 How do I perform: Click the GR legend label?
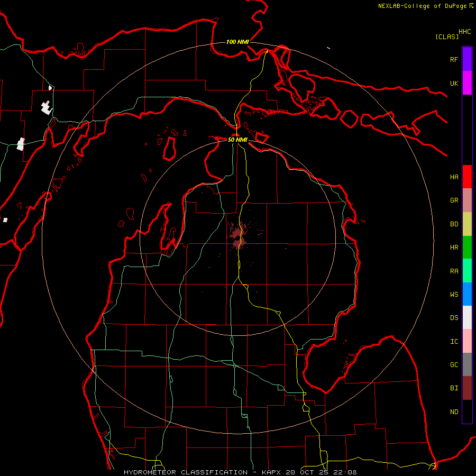coord(454,200)
